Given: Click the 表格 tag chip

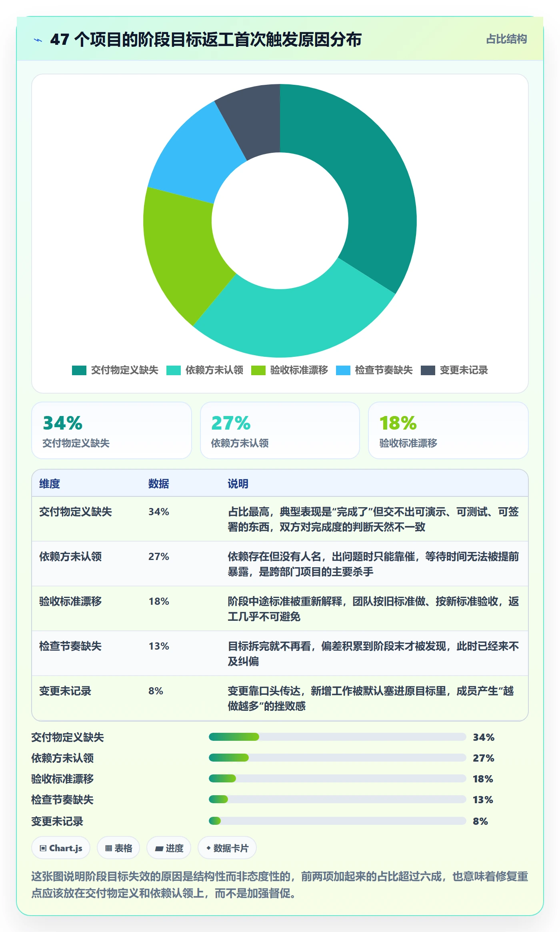Looking at the screenshot, I should (x=118, y=848).
